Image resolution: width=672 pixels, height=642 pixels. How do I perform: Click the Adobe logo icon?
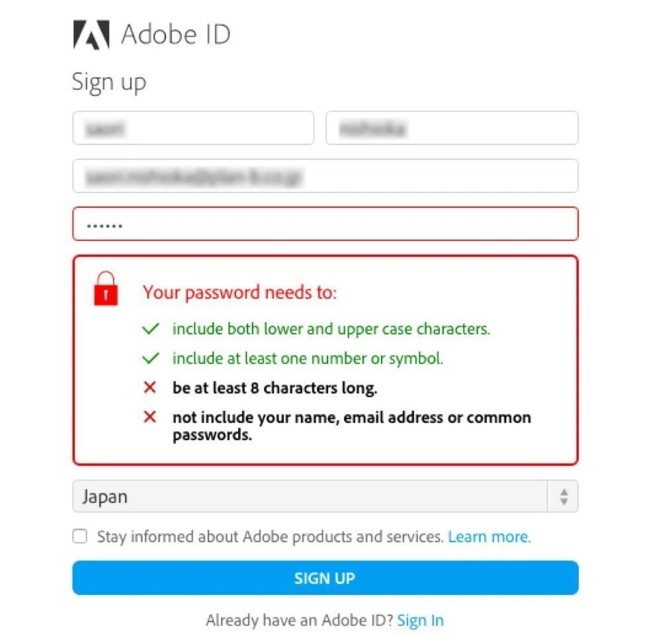(x=91, y=34)
